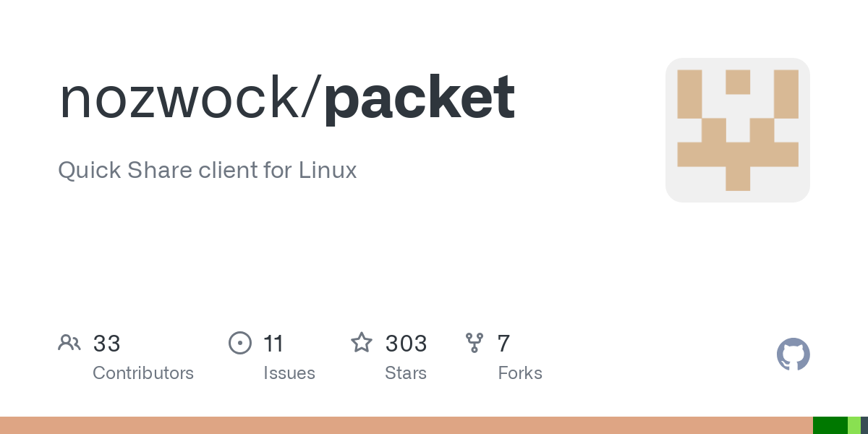Click the GitHub Octocat logo
The height and width of the screenshot is (434, 868).
793,355
